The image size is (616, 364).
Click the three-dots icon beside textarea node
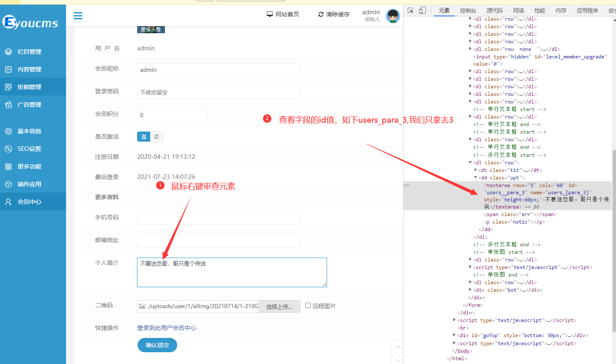(x=406, y=185)
